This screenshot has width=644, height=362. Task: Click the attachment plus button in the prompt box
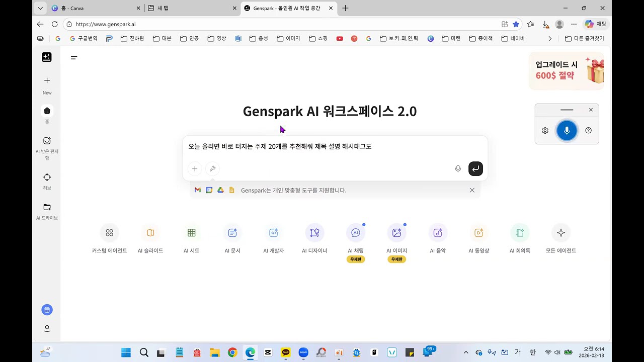[x=195, y=169]
